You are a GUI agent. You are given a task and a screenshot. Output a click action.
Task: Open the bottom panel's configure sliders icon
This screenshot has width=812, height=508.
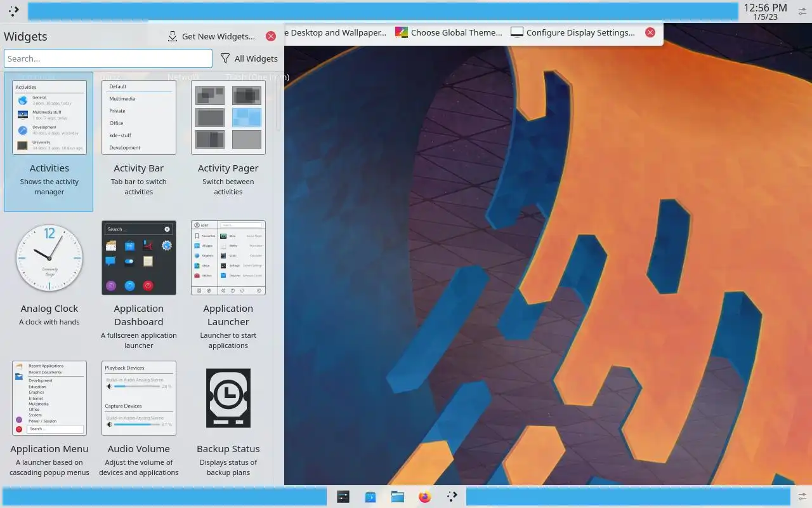801,497
